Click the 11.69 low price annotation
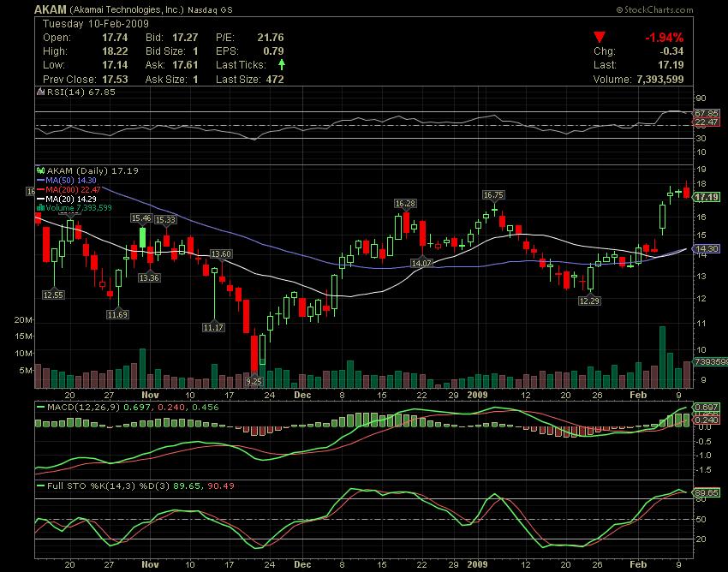The height and width of the screenshot is (572, 728). point(117,315)
